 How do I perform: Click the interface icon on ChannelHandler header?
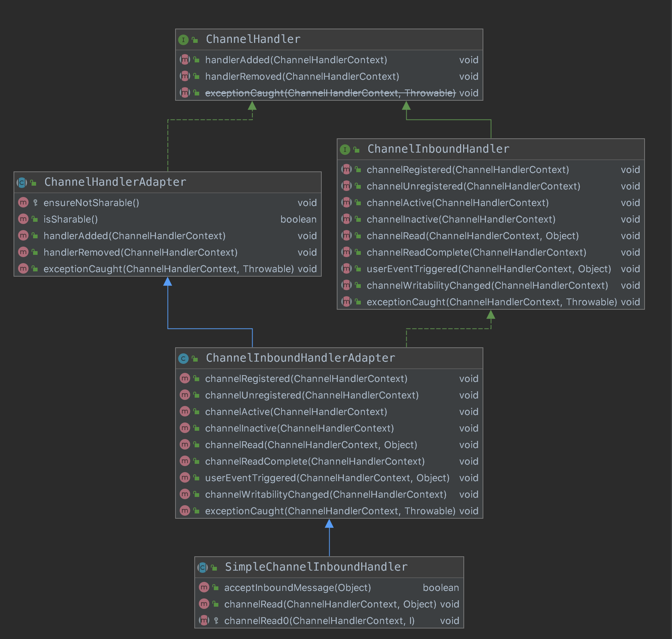click(x=184, y=39)
